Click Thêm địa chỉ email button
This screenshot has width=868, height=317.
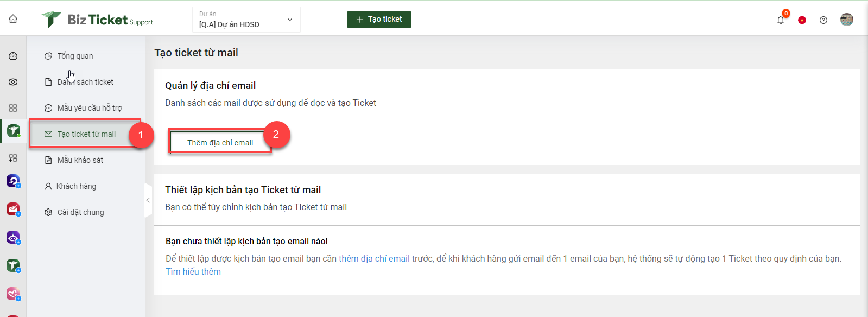point(220,143)
